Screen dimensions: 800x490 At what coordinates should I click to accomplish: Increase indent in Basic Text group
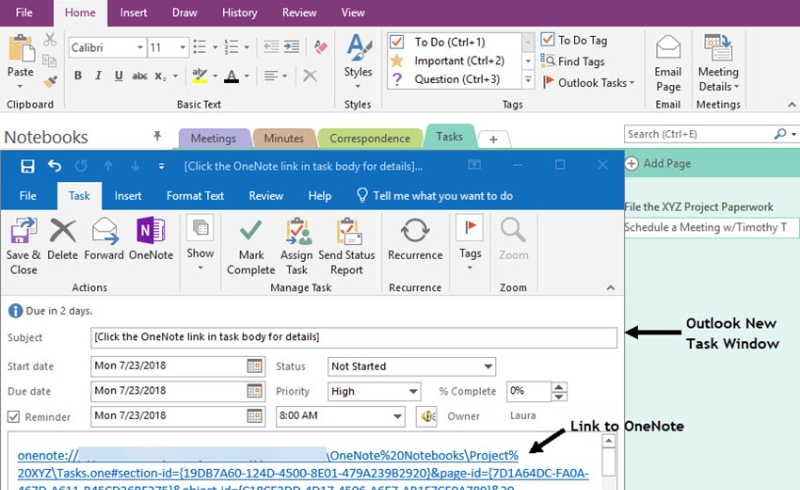[292, 47]
